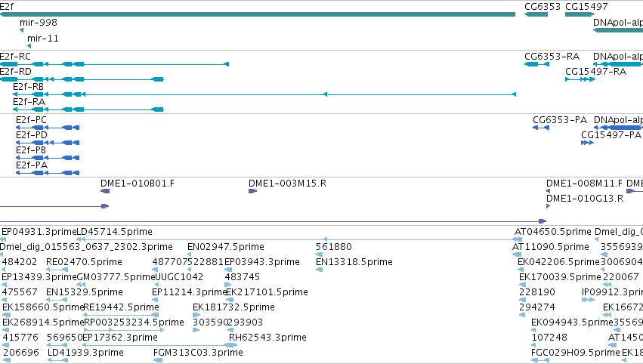Screen dimensions: 643x364
Task: Click the DME1-003M15.R label
Action: pos(287,184)
